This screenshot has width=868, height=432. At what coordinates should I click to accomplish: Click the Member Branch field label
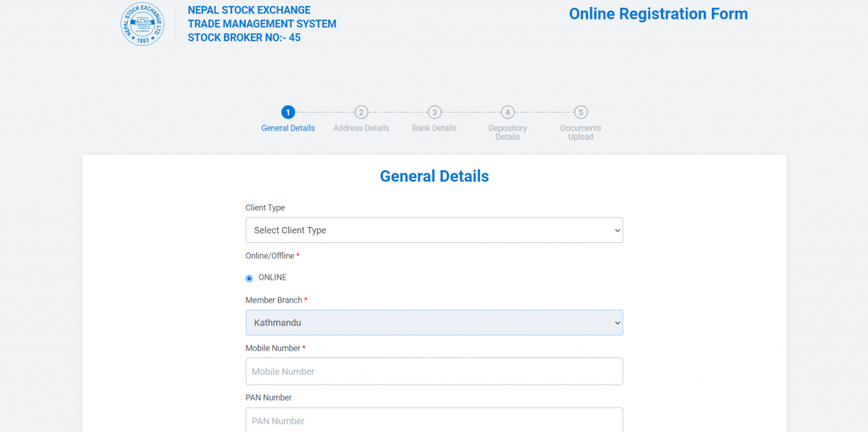[x=276, y=301]
